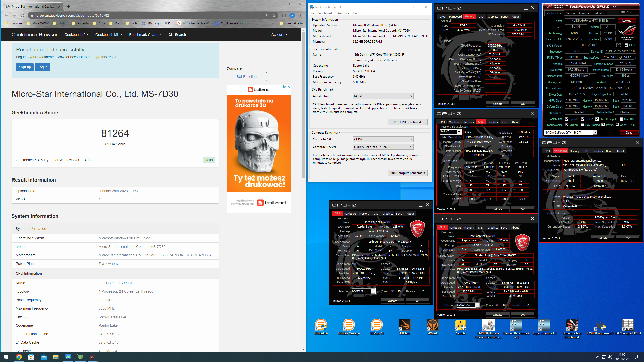Expand the Account dropdown
The image size is (644, 362).
[x=279, y=35]
